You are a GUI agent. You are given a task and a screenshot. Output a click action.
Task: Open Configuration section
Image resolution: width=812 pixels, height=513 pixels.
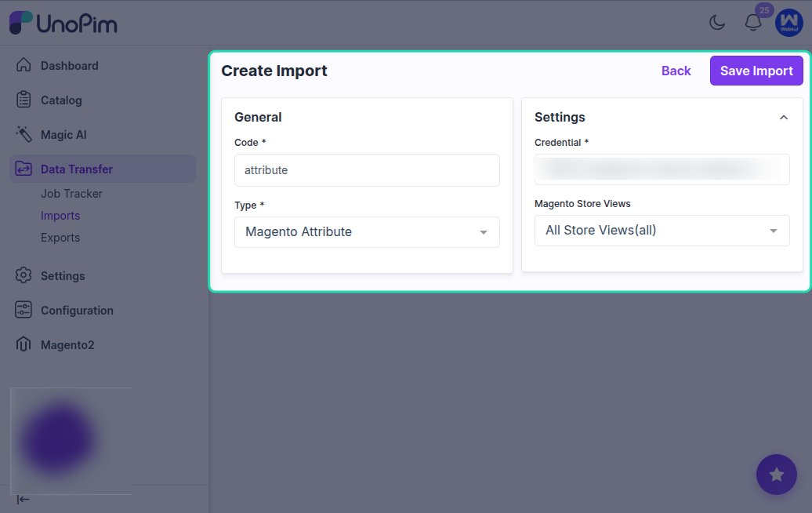(77, 311)
